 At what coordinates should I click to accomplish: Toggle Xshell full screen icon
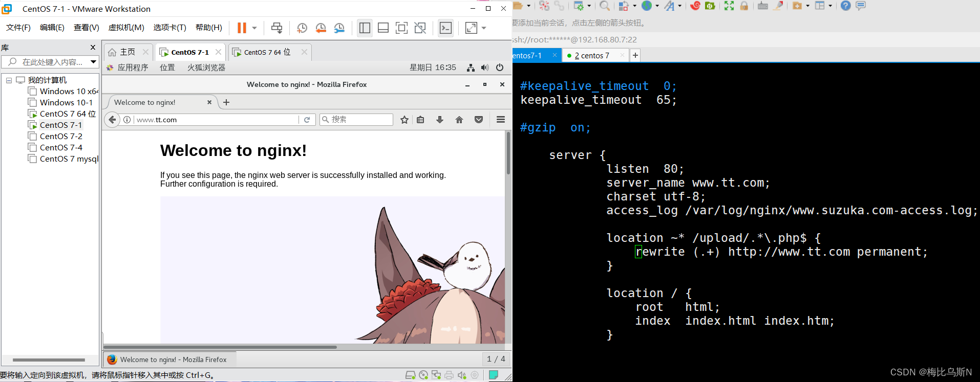(729, 6)
